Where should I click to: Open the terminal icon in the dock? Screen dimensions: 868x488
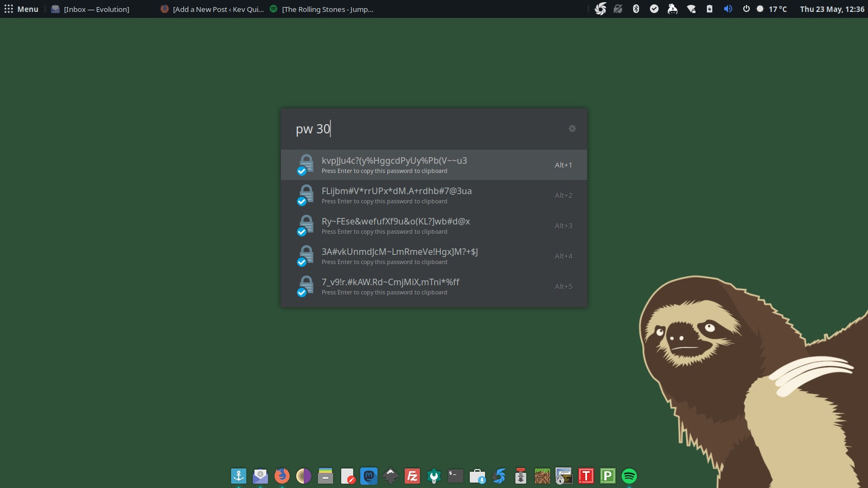click(x=455, y=476)
